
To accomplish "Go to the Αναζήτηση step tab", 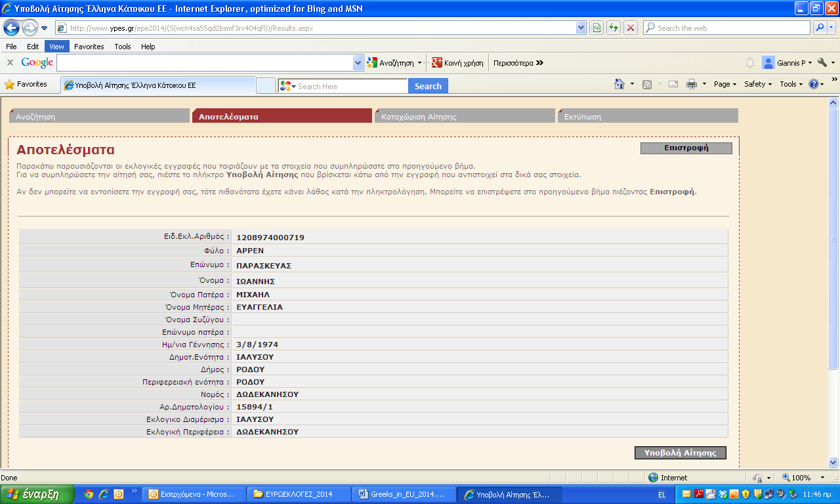I will pyautogui.click(x=99, y=116).
